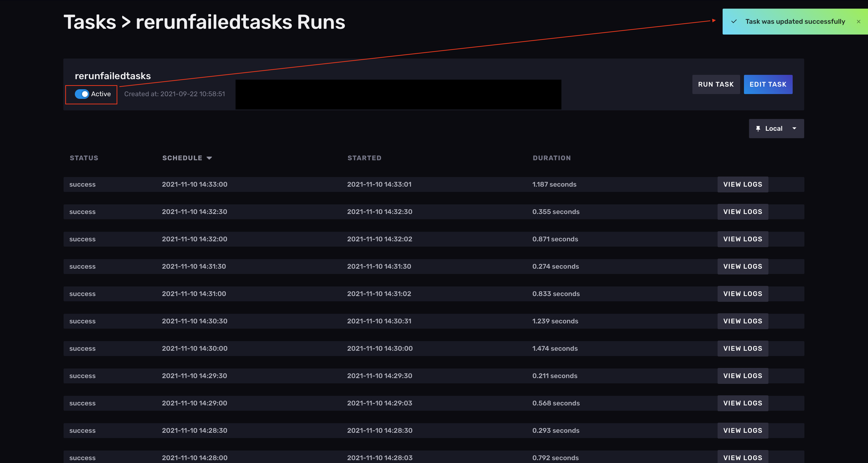Click the Status column header

pyautogui.click(x=84, y=158)
